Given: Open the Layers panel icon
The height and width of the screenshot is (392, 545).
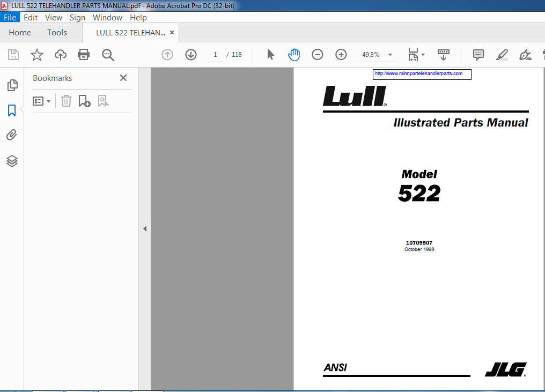Looking at the screenshot, I should [12, 161].
